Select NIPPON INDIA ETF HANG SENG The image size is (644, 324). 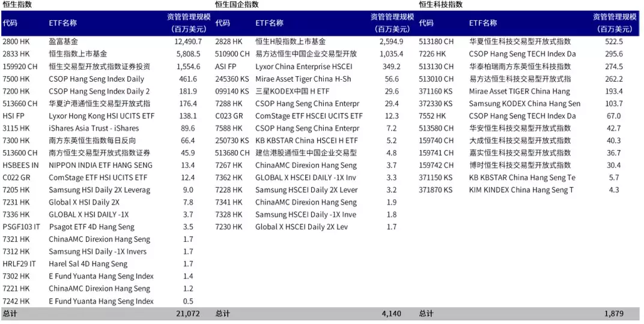point(101,165)
